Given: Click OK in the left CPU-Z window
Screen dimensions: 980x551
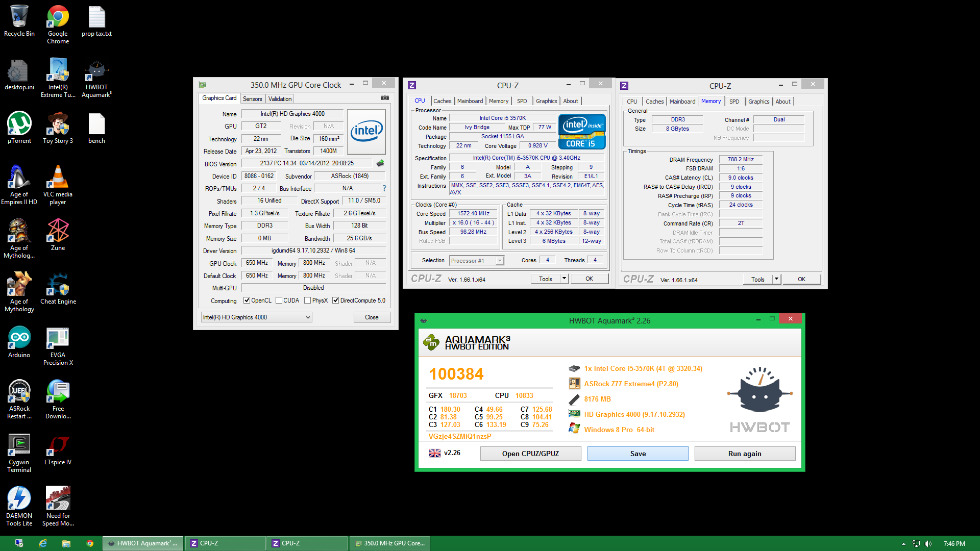Looking at the screenshot, I should pos(589,279).
